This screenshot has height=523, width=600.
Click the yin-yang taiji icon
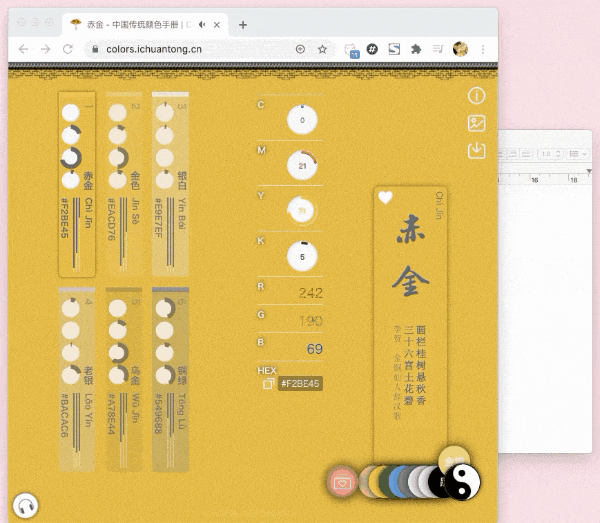click(x=462, y=482)
